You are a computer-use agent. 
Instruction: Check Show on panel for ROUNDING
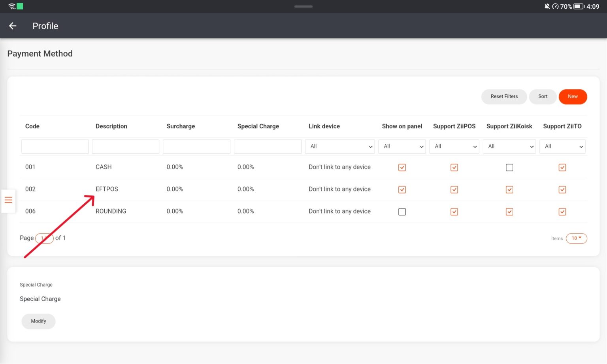click(x=402, y=212)
